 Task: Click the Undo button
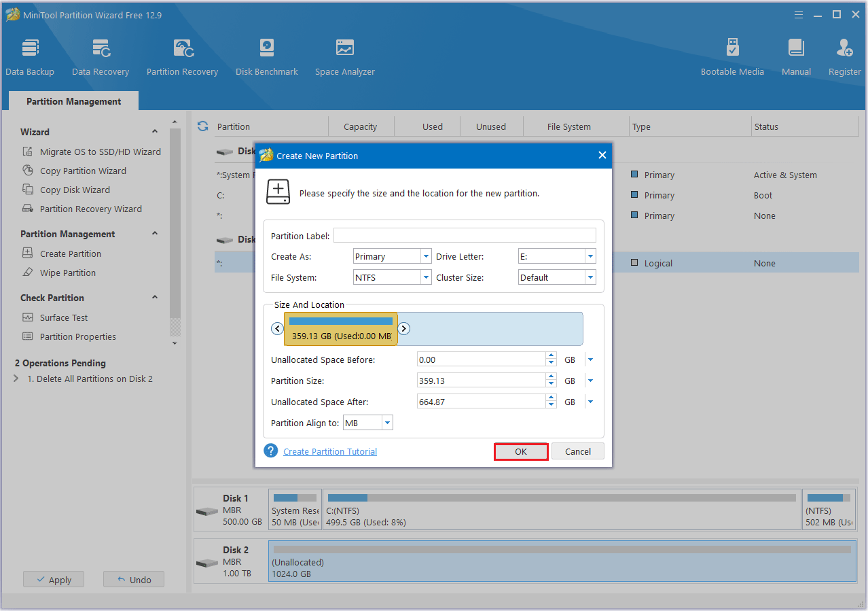tap(134, 580)
